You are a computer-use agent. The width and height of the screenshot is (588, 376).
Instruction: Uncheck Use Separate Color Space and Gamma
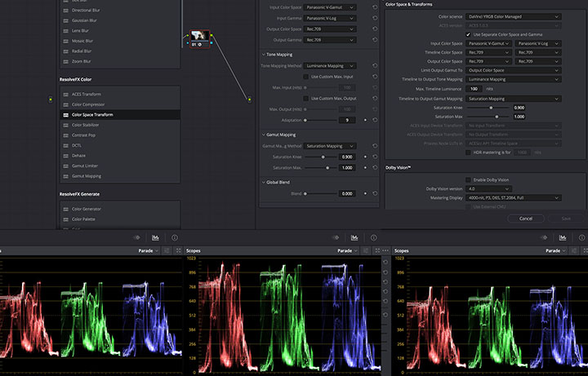(x=469, y=34)
